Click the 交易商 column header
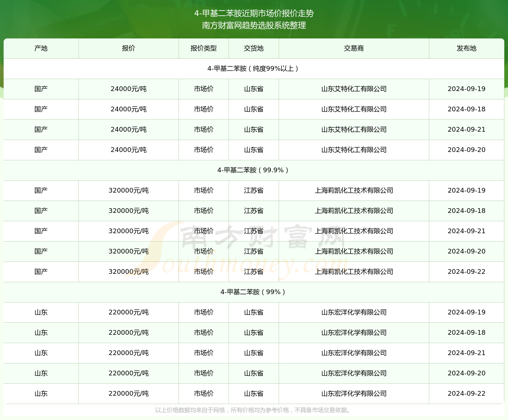508x420 pixels. pyautogui.click(x=354, y=48)
